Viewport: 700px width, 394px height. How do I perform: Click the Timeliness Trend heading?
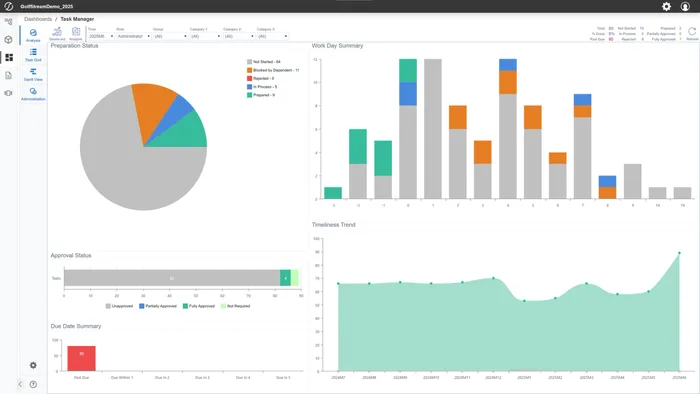click(333, 224)
